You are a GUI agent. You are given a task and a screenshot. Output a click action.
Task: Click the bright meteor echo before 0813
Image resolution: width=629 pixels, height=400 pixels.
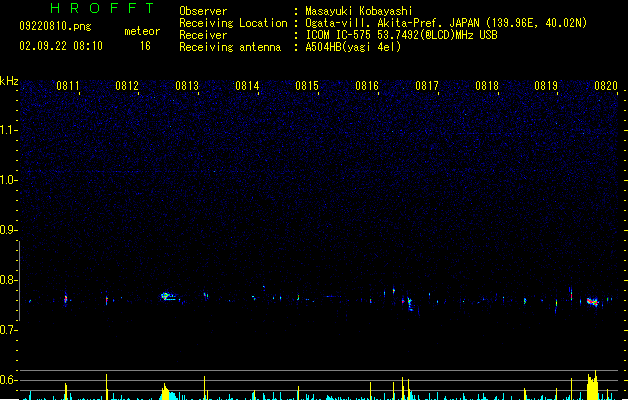(x=168, y=296)
